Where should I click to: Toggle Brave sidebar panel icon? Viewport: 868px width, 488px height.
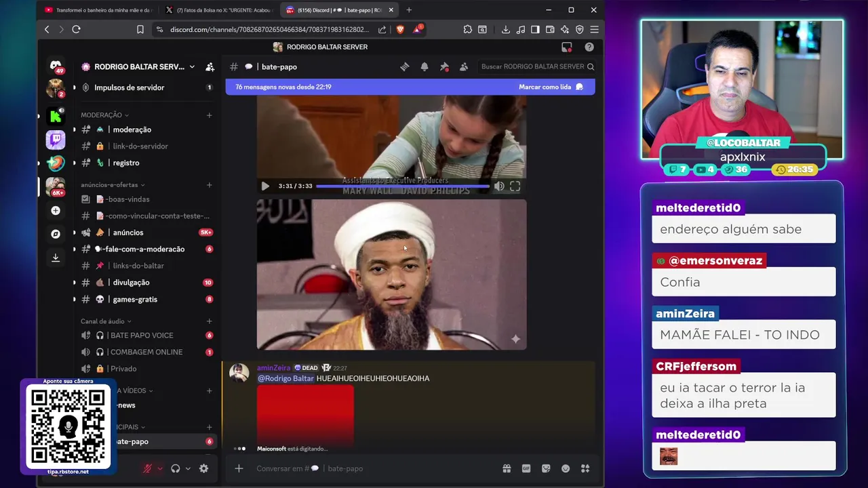pos(535,29)
